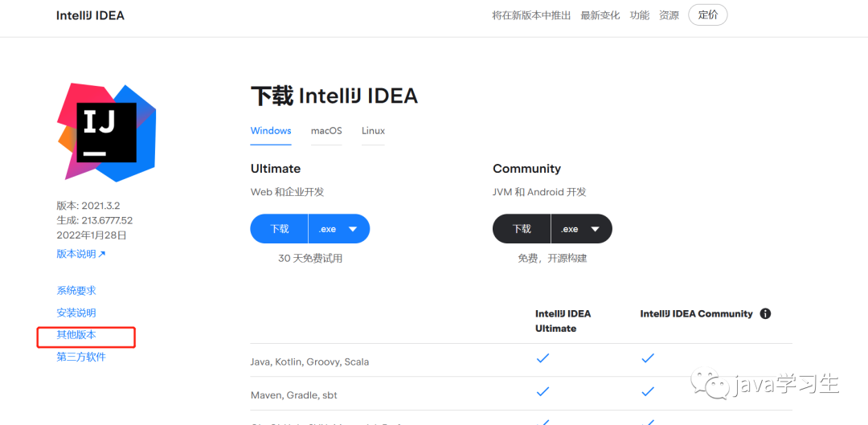Download the Community edition with black 下载 button
This screenshot has height=425, width=868.
pyautogui.click(x=522, y=229)
